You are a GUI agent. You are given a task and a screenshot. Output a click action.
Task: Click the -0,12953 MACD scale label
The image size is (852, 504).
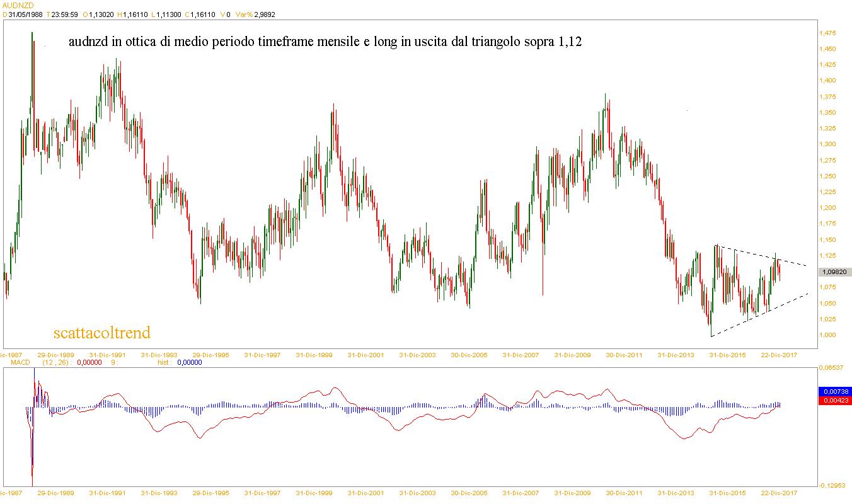click(831, 485)
